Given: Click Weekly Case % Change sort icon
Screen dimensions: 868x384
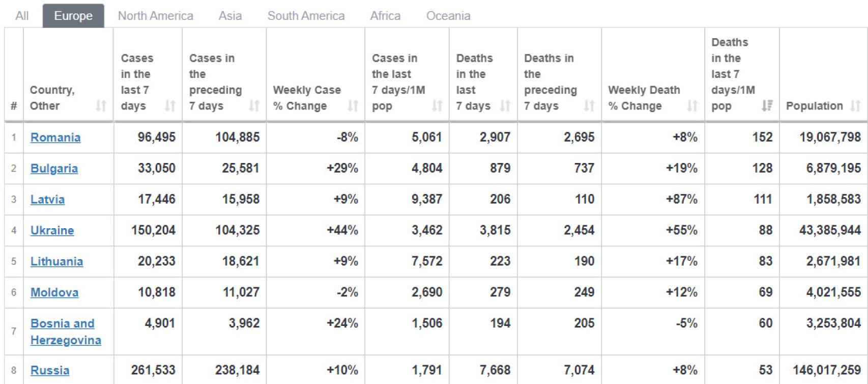Looking at the screenshot, I should tap(353, 106).
